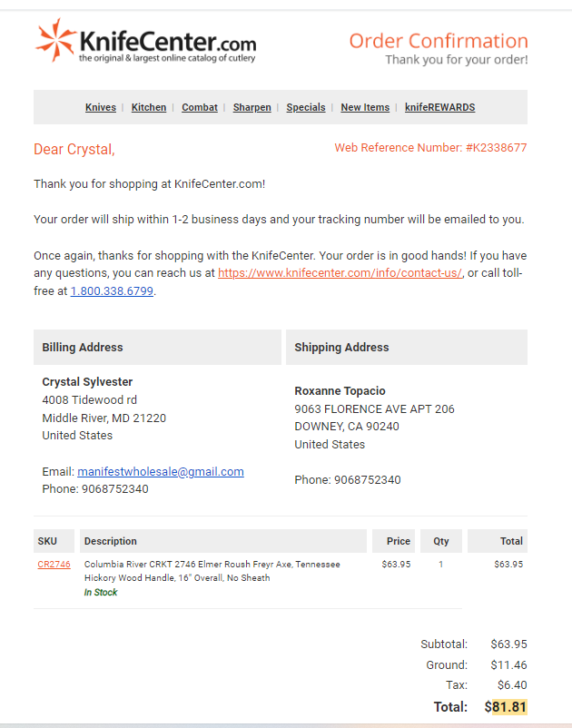Click the KnifeCenter starburst logo icon
The height and width of the screenshot is (728, 572).
(x=55, y=40)
